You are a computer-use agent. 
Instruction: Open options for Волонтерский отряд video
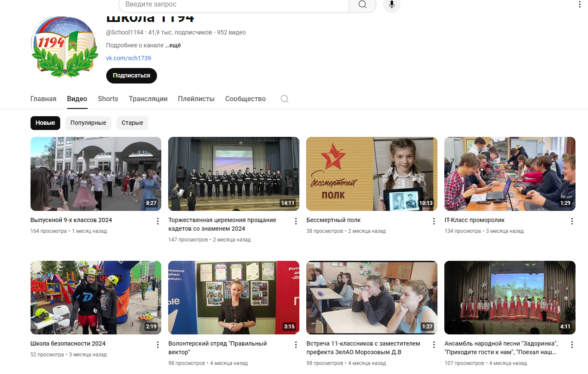point(296,345)
